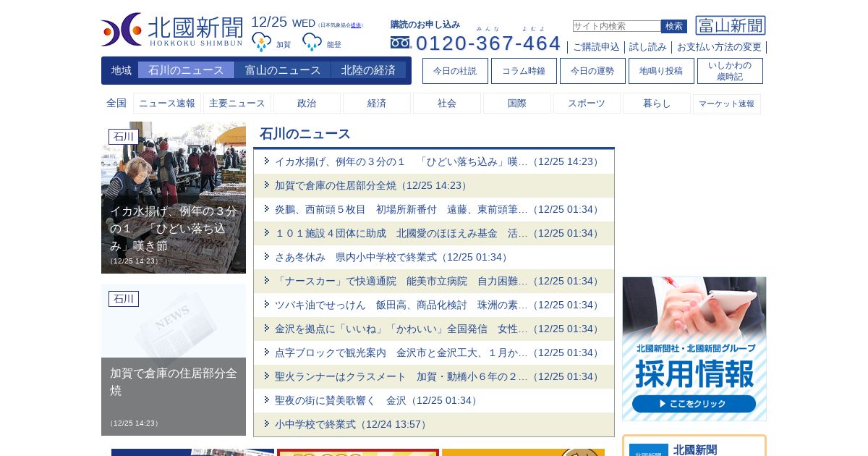This screenshot has width=868, height=456.
Task: Open the 主要ニュース menu item
Action: tap(237, 104)
